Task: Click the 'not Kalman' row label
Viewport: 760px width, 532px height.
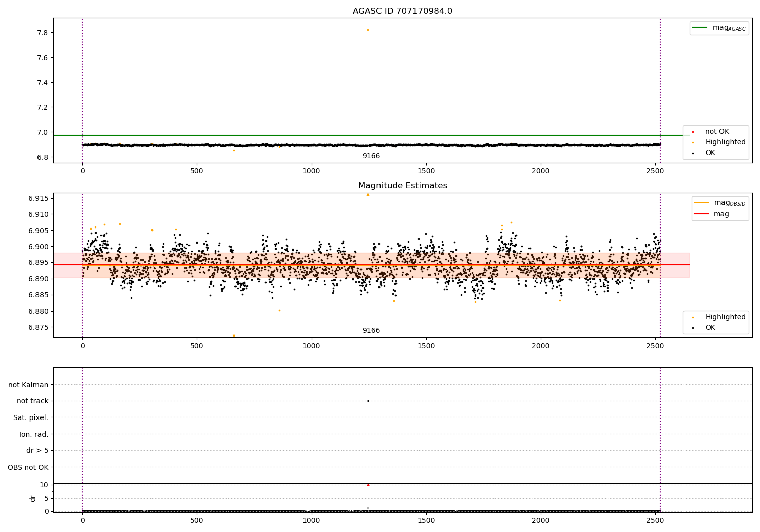Action: pos(28,385)
